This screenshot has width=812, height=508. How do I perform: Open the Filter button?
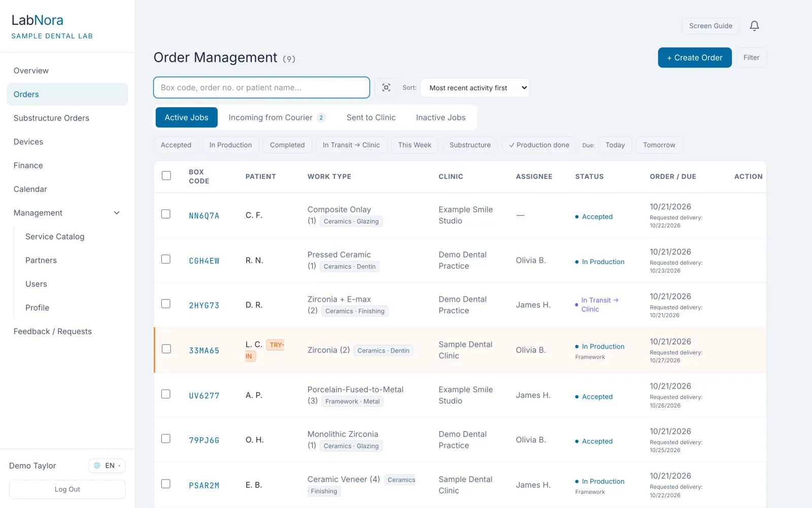(x=751, y=58)
